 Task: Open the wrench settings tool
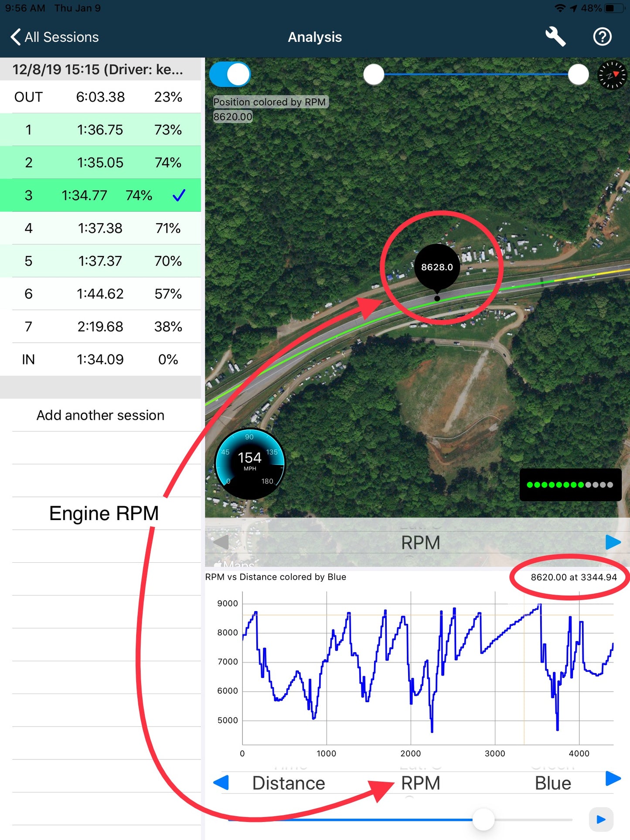point(555,37)
